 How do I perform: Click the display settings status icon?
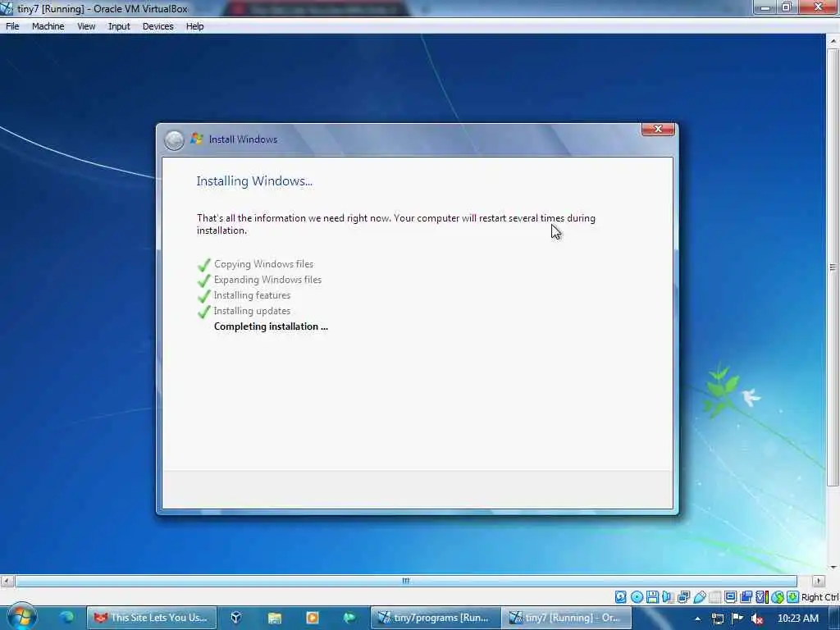730,597
